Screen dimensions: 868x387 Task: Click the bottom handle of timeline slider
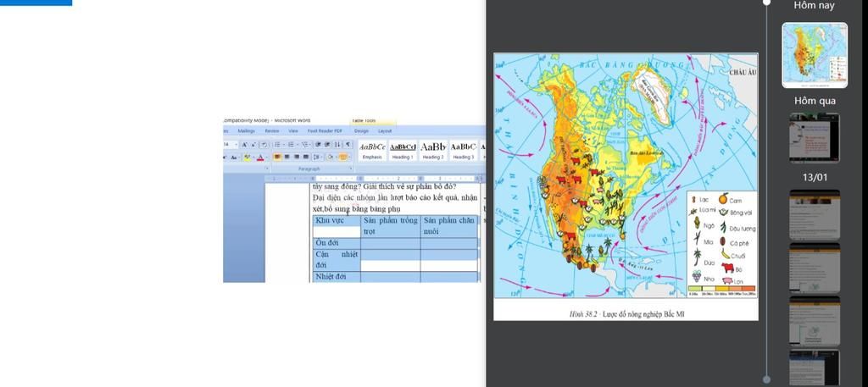click(x=766, y=379)
